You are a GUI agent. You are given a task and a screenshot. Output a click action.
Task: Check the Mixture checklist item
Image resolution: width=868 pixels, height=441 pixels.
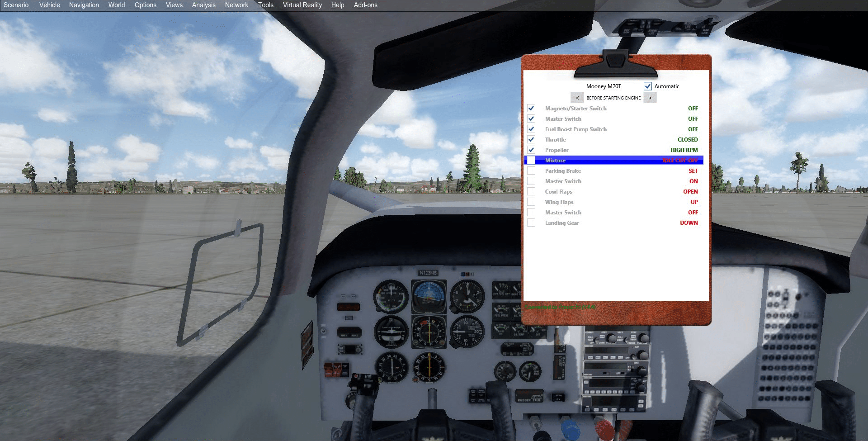tap(531, 161)
